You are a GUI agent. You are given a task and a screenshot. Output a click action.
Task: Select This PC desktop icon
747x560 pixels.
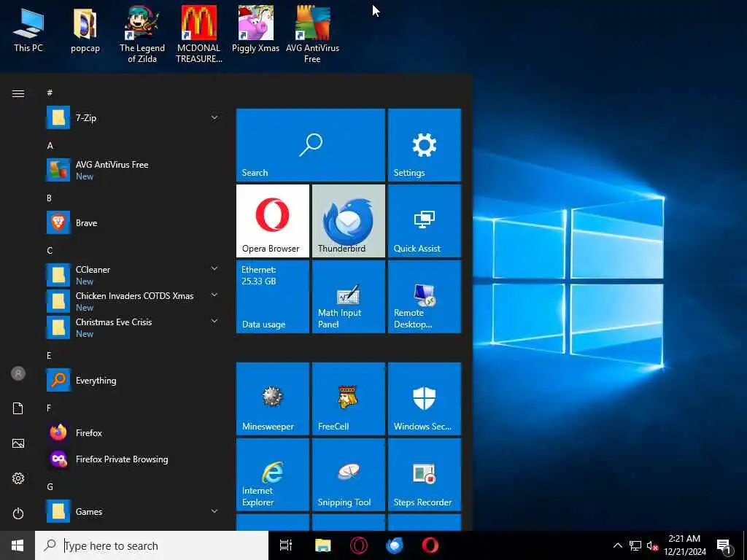pos(28,30)
